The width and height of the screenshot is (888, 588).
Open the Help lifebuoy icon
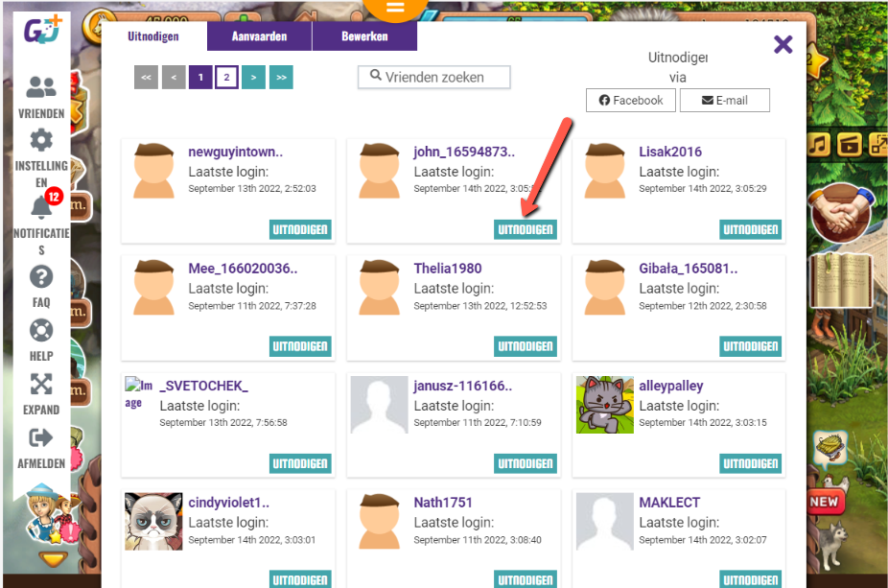[x=41, y=331]
